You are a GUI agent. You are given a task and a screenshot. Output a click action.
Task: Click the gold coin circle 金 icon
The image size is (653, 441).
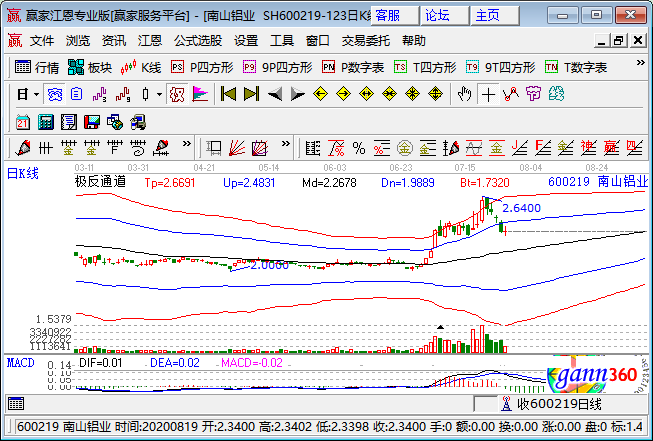pyautogui.click(x=404, y=148)
